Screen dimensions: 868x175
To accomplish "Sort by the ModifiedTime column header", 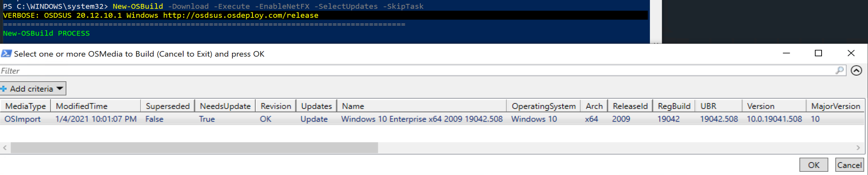I will pyautogui.click(x=82, y=106).
